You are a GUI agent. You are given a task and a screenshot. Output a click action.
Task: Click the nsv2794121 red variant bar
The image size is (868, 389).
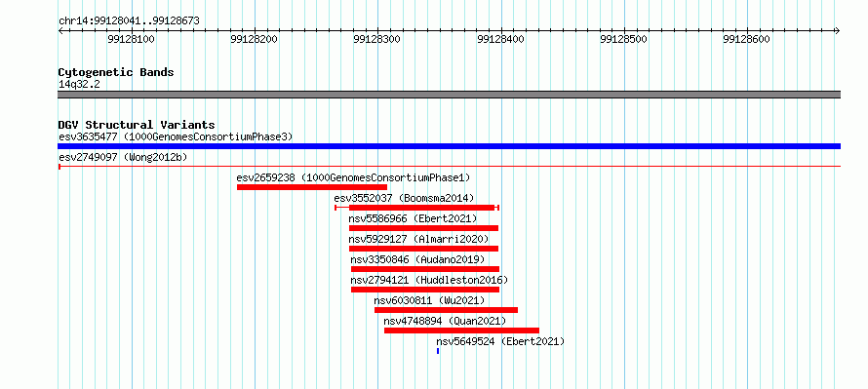tap(425, 290)
